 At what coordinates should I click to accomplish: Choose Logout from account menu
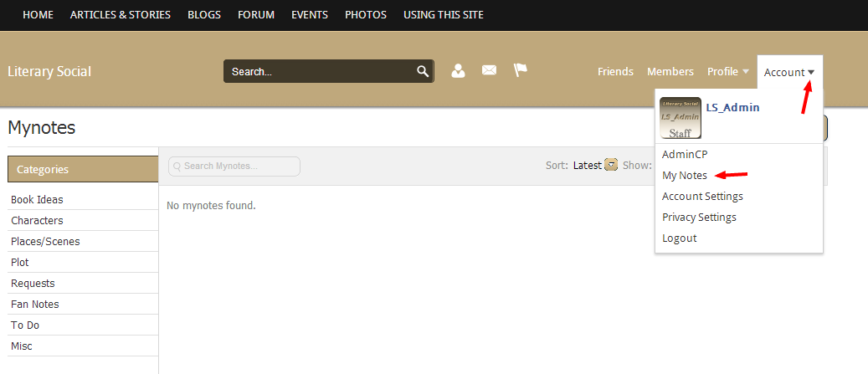pos(679,238)
